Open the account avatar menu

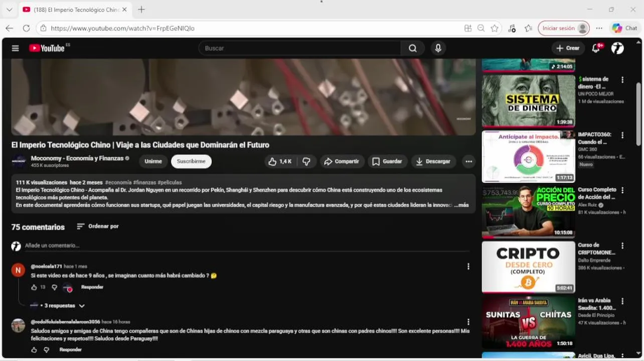(x=617, y=48)
